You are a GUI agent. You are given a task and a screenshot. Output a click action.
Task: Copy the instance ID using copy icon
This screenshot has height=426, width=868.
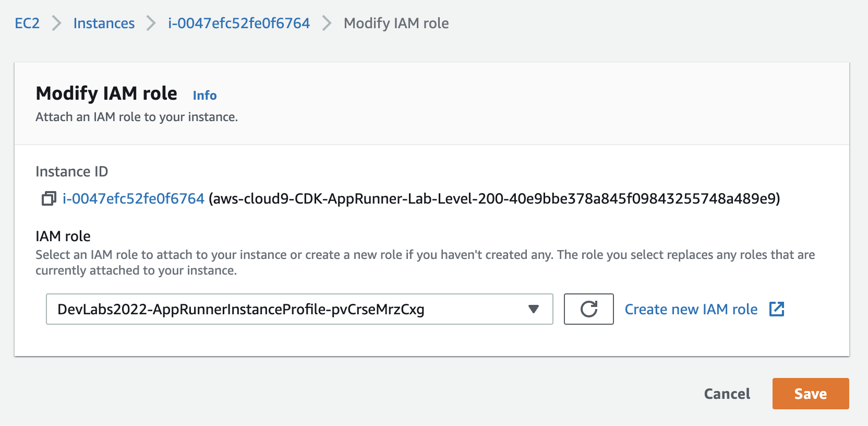(49, 199)
